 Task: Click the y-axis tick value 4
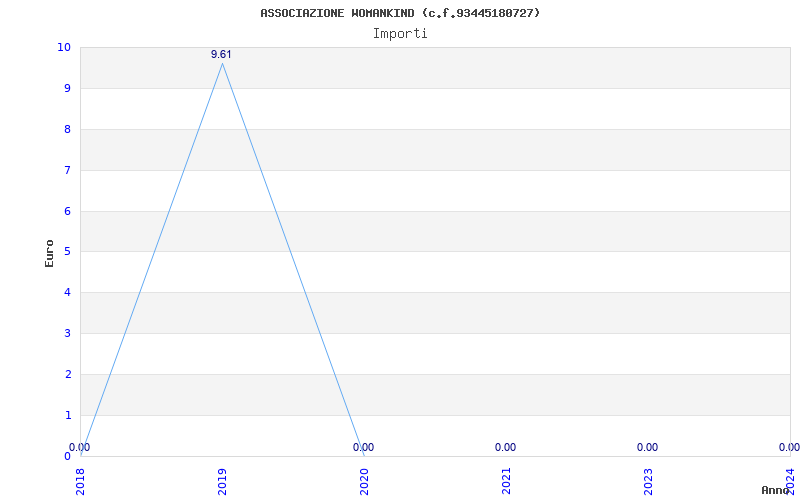click(67, 292)
